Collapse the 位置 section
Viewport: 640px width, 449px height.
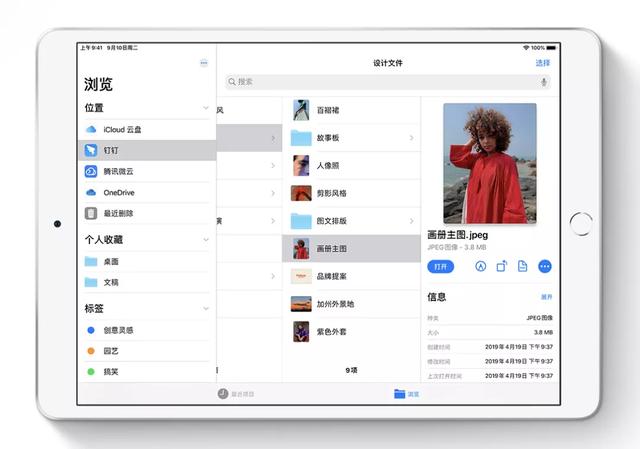(x=206, y=108)
